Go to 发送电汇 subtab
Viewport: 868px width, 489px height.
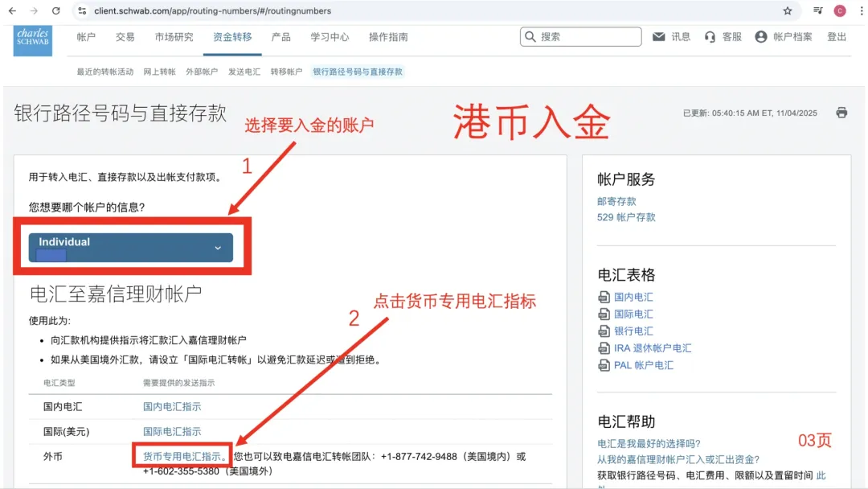[244, 72]
